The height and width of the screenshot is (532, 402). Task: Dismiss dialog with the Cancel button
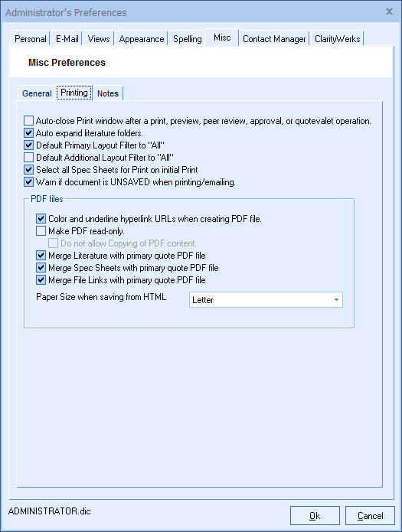pos(370,516)
